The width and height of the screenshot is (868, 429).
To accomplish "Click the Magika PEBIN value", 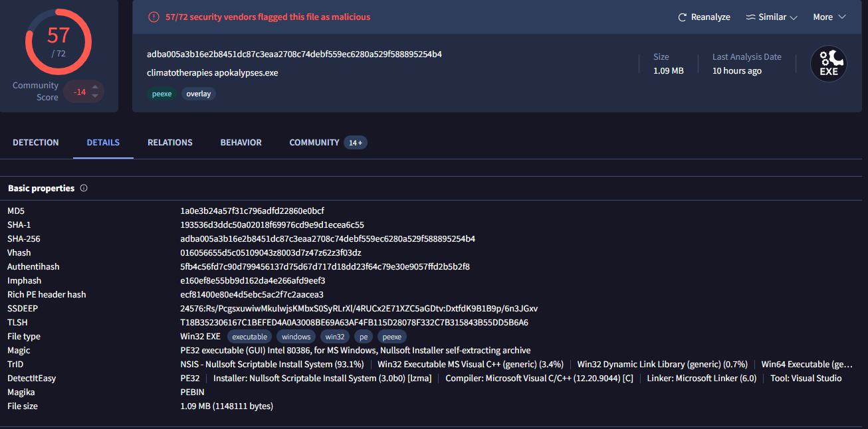I will (192, 392).
